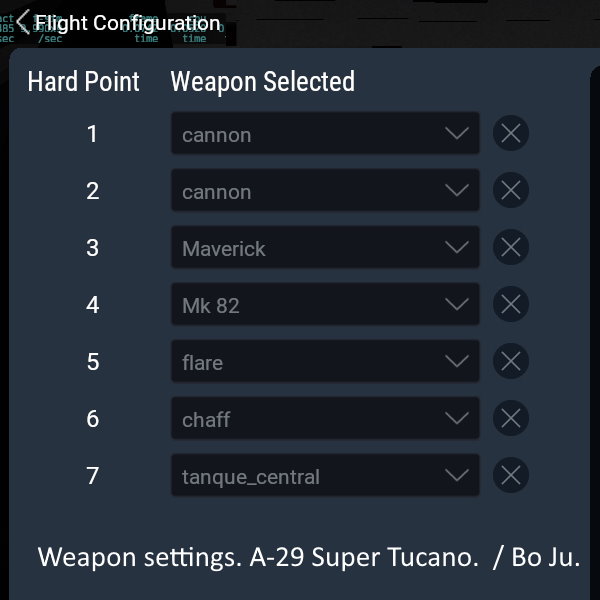
Task: Remove tanque_central from hard point 7
Action: pyautogui.click(x=511, y=476)
